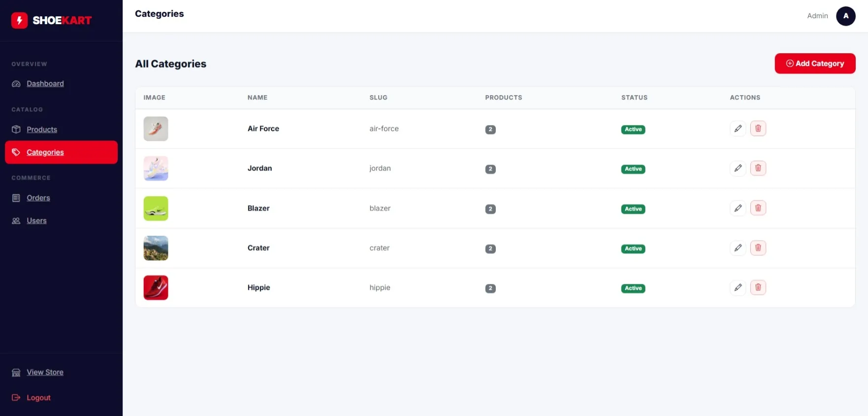Click the Blazer category name
This screenshot has width=868, height=416.
pyautogui.click(x=258, y=208)
